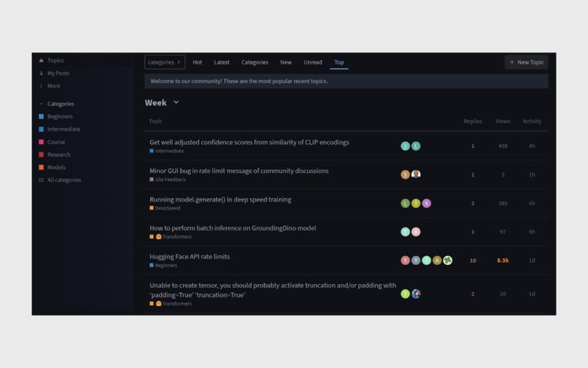Viewport: 588px width, 368px height.
Task: Click the orange S avatar on GUI bug topic
Action: pos(405,174)
